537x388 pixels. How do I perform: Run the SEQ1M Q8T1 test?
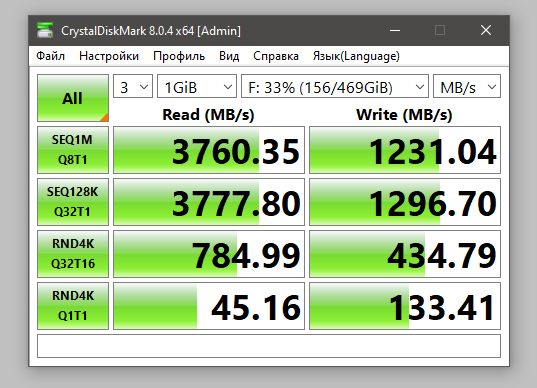73,150
